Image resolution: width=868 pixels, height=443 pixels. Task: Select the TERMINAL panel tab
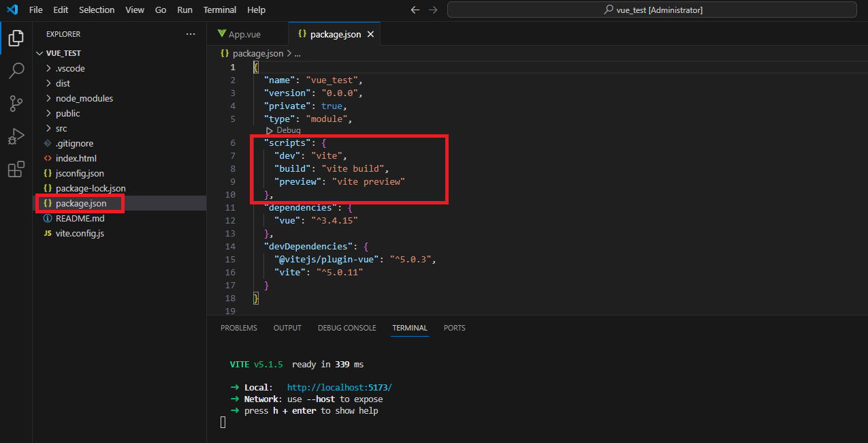pyautogui.click(x=410, y=328)
